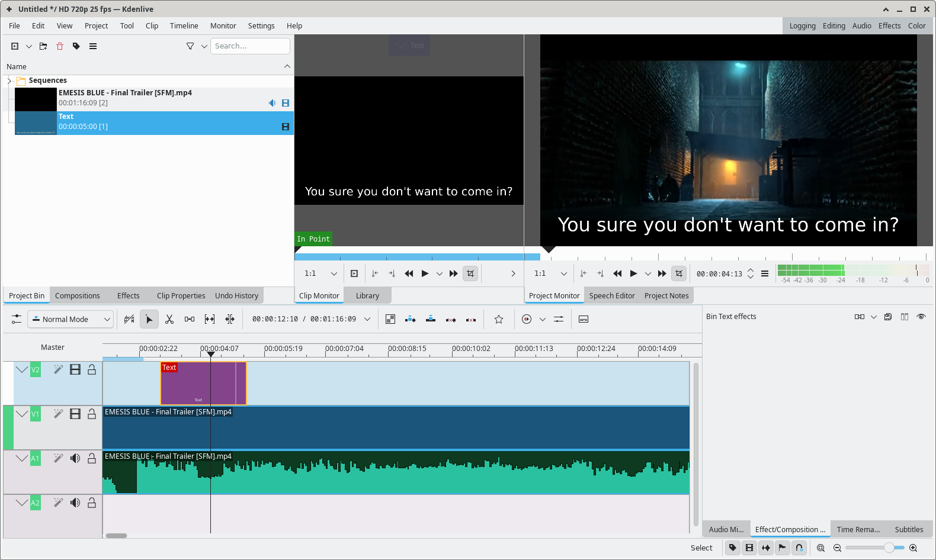This screenshot has width=936, height=560.
Task: Click the extract timeline zone icon
Action: pyautogui.click(x=451, y=319)
